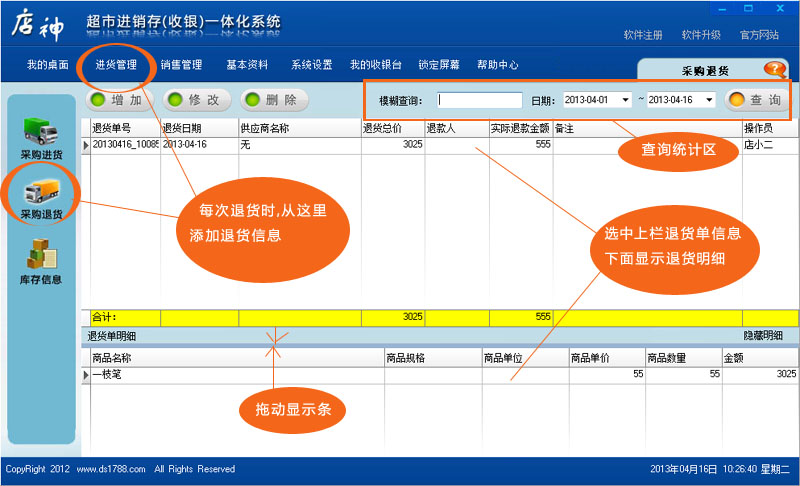Click the 查询 search button
The width and height of the screenshot is (800, 486).
click(x=757, y=100)
